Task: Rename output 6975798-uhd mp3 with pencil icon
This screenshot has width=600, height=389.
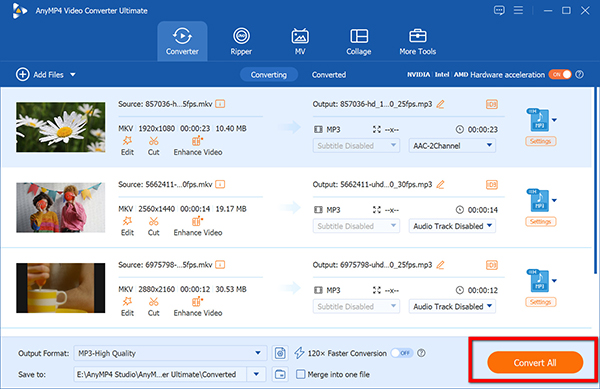Action: tap(440, 265)
